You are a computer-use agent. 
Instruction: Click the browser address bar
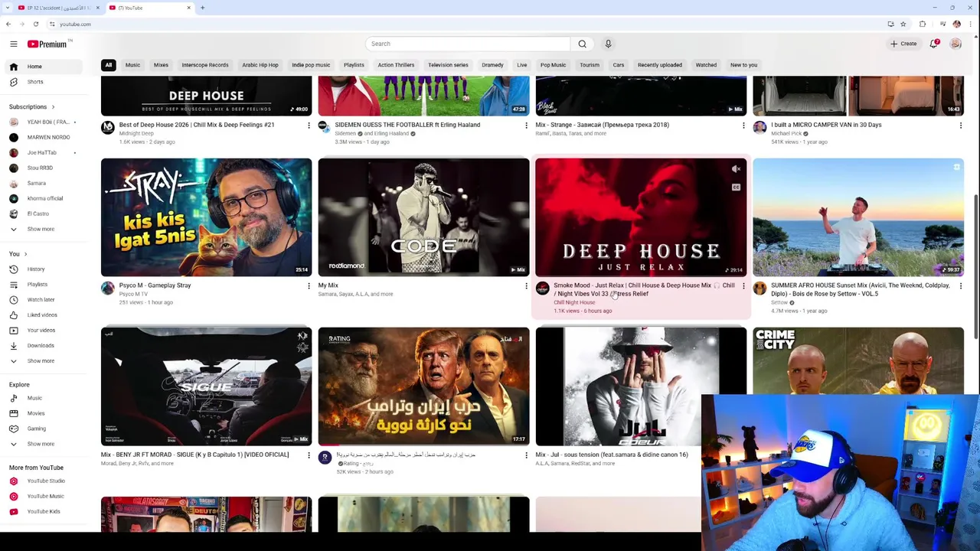click(459, 24)
